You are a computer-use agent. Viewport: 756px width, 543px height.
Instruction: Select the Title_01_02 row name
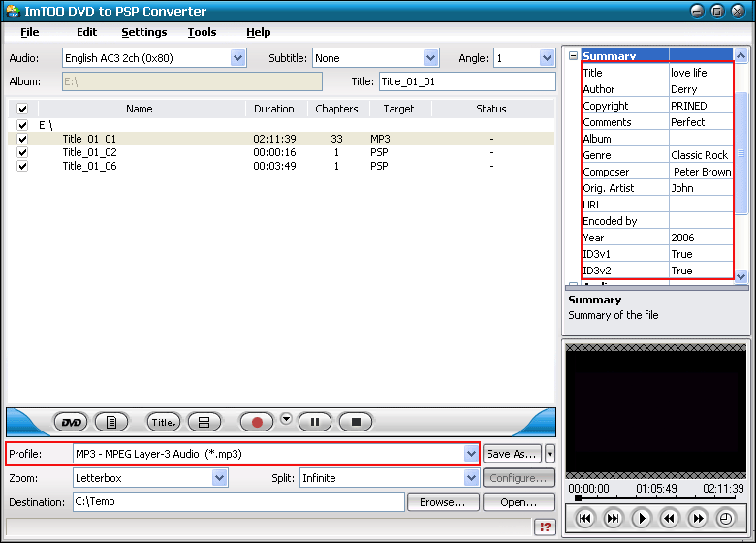coord(90,152)
